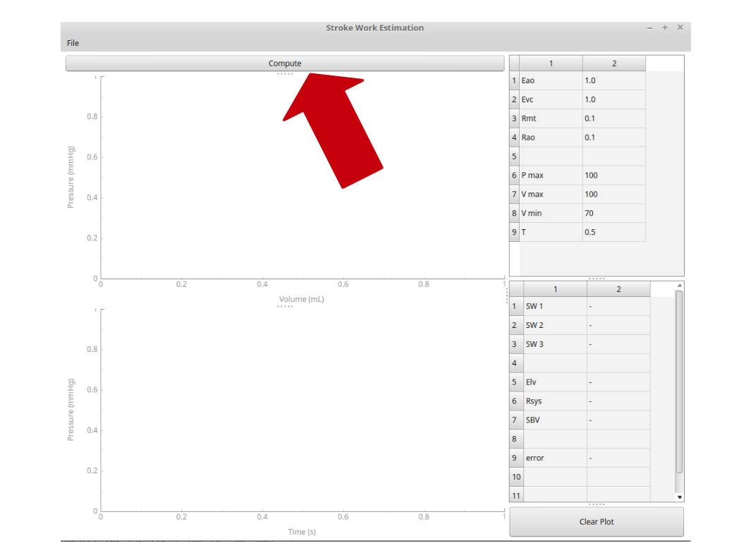Click column header 2 of parameters table
This screenshot has height=560, width=746.
pos(613,63)
